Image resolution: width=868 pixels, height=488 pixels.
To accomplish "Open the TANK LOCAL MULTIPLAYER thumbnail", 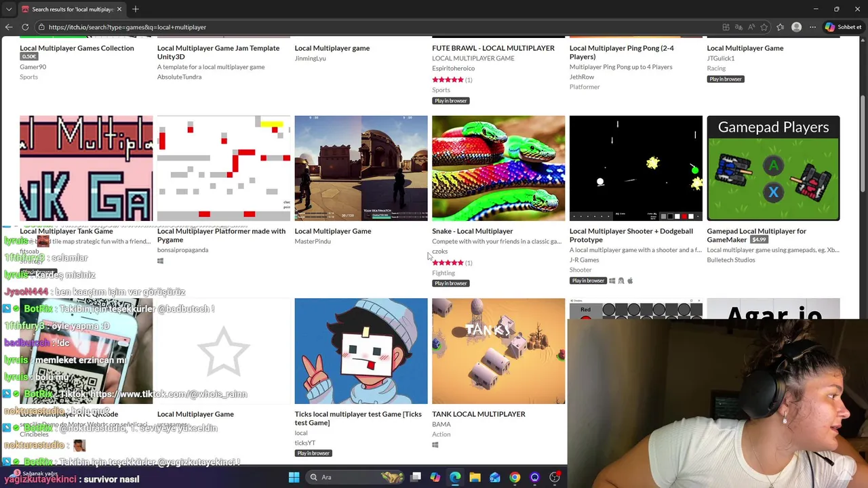I will (x=498, y=351).
